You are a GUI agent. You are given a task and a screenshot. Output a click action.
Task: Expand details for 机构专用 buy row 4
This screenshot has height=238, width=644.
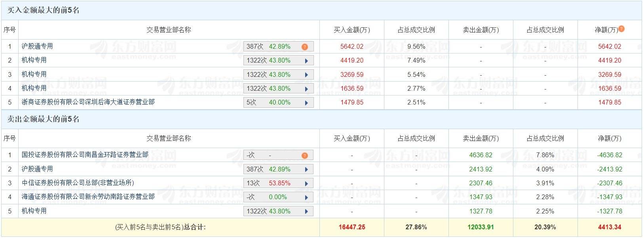tap(306, 88)
